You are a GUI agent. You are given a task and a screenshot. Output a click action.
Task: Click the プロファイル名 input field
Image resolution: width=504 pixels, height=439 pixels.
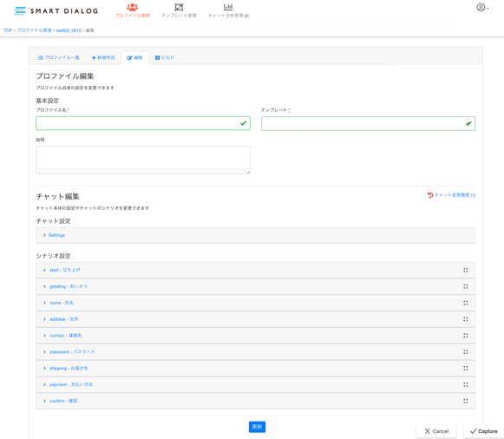pos(143,123)
